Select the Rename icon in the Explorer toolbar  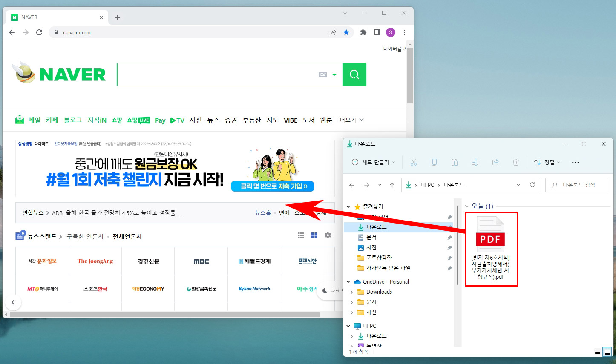[475, 162]
